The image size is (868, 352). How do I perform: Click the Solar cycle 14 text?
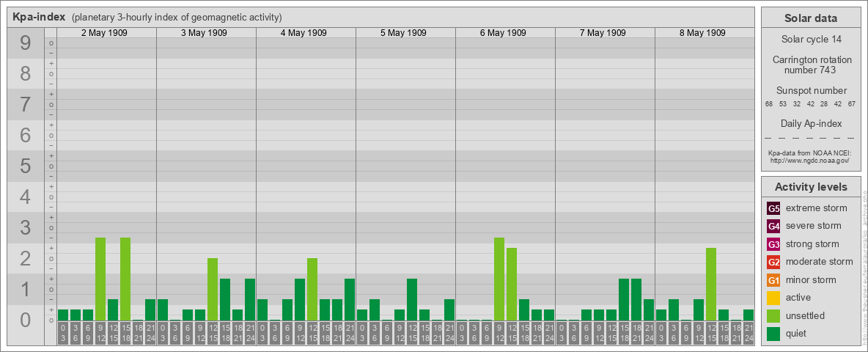click(811, 40)
